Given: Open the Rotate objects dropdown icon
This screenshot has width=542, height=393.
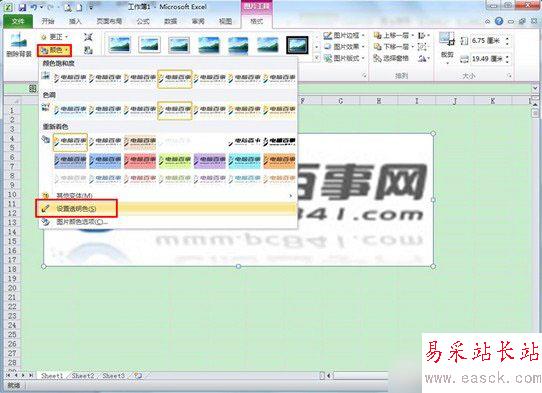Looking at the screenshot, I should (423, 58).
